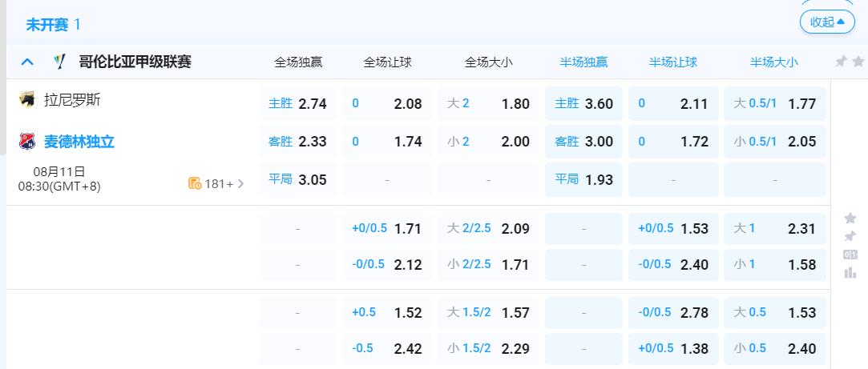Open match statistics bar chart icon
The height and width of the screenshot is (369, 868).
(850, 273)
